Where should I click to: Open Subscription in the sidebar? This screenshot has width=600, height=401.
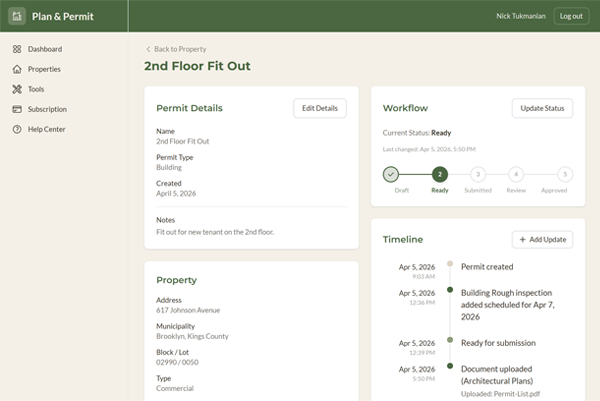47,109
